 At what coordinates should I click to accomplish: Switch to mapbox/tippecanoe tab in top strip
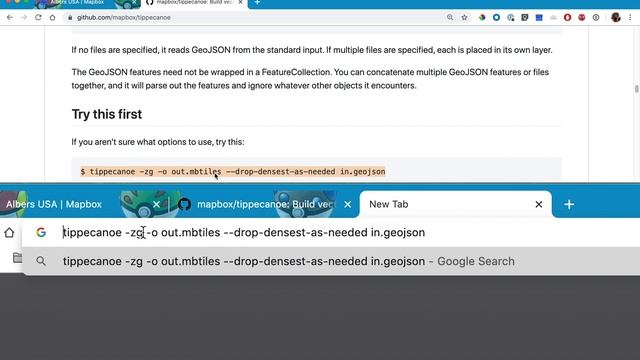click(194, 2)
